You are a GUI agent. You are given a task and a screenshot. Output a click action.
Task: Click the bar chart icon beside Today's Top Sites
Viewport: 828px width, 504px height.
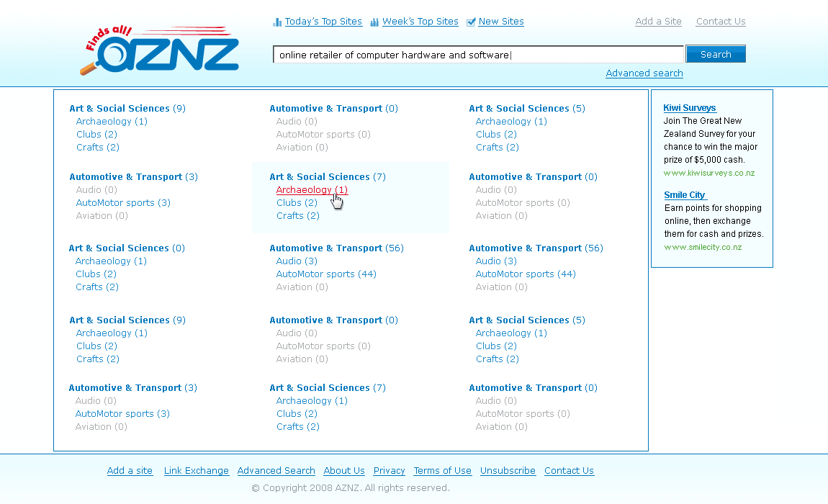pos(277,22)
